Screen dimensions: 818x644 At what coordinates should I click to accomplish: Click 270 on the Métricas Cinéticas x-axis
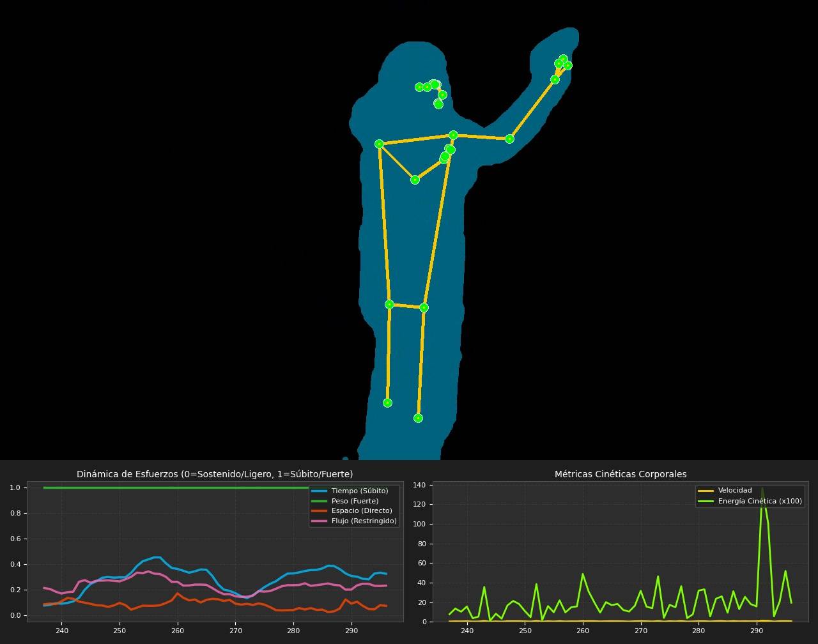[641, 631]
